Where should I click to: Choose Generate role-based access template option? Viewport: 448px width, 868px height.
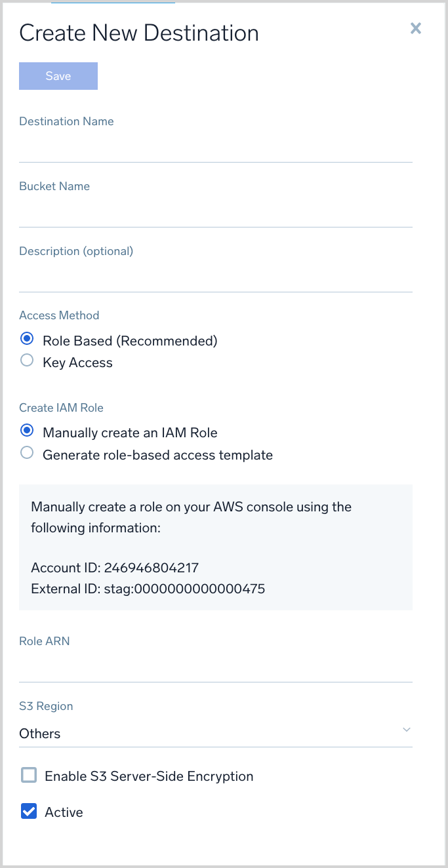tap(27, 453)
